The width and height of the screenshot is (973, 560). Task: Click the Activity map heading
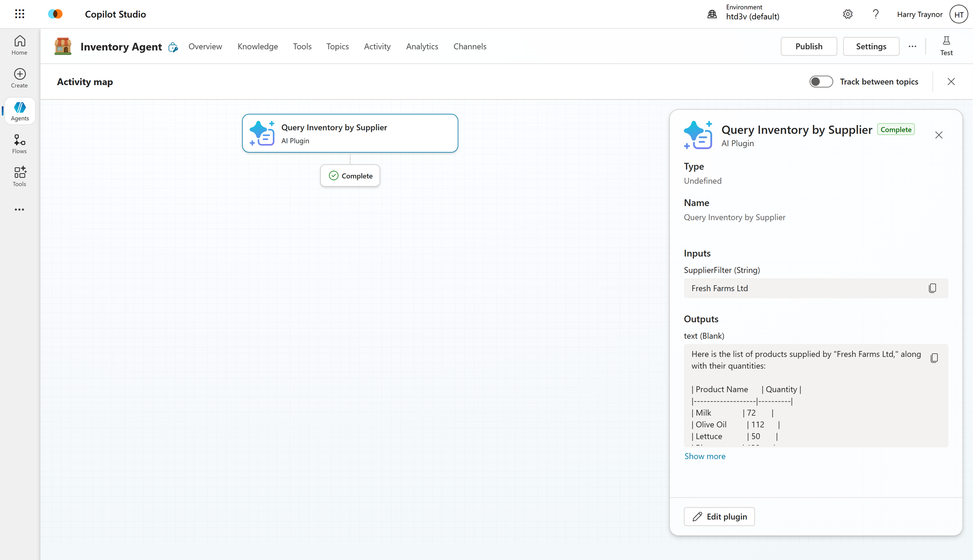tap(85, 82)
